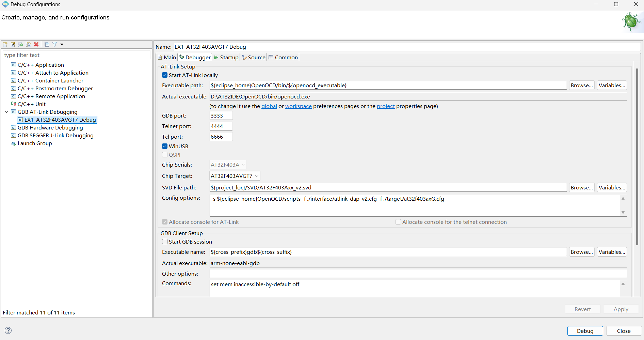Click the GDB AT-Link Debugging icon
The image size is (644, 340).
(14, 112)
